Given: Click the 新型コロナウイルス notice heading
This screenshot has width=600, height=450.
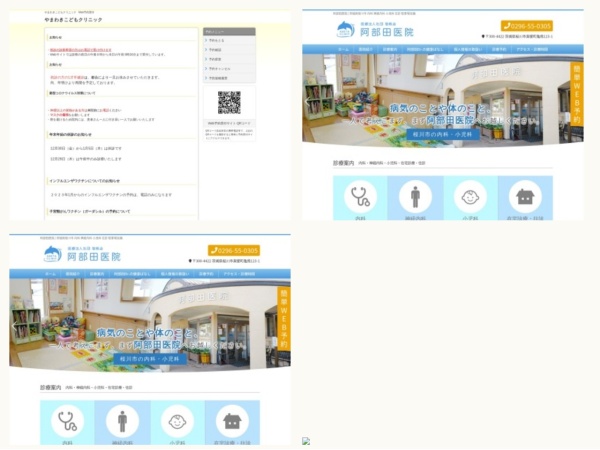Looking at the screenshot, I should point(72,93).
